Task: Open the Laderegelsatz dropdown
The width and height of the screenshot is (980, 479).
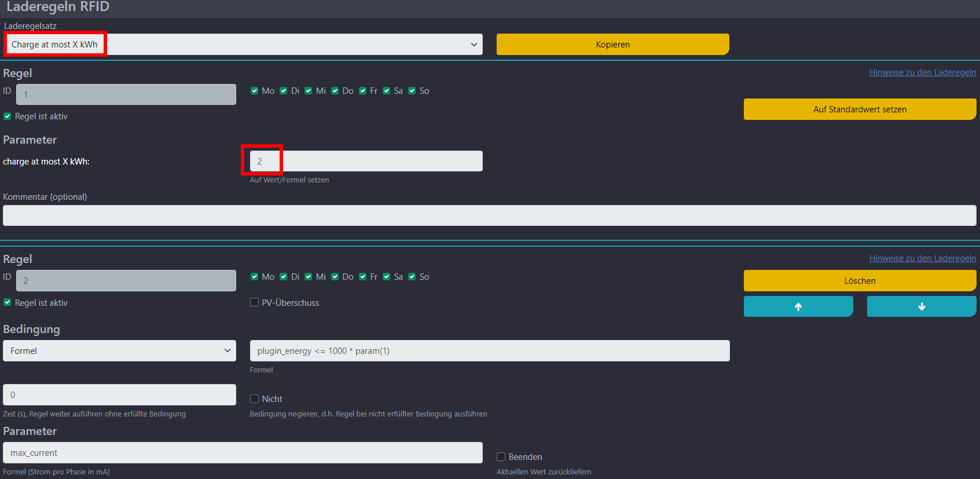Action: pyautogui.click(x=243, y=45)
